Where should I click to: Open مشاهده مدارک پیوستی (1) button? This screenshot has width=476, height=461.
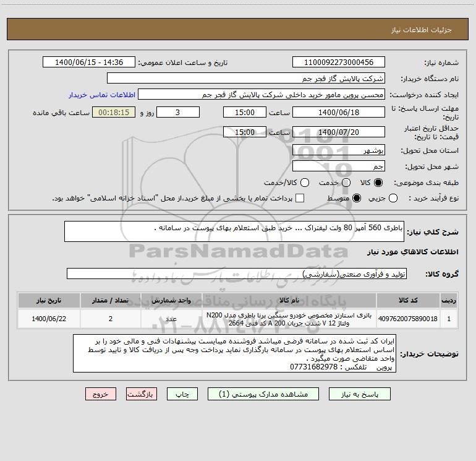[x=263, y=394]
